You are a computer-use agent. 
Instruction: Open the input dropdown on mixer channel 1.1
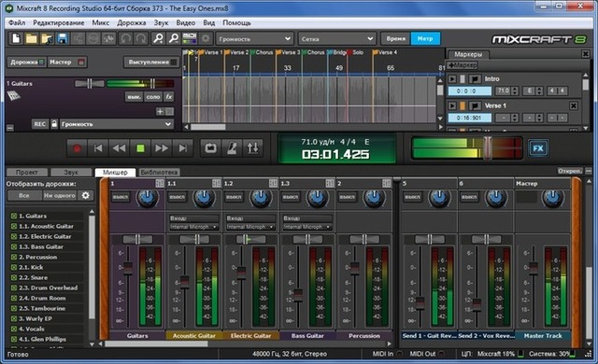pos(193,227)
